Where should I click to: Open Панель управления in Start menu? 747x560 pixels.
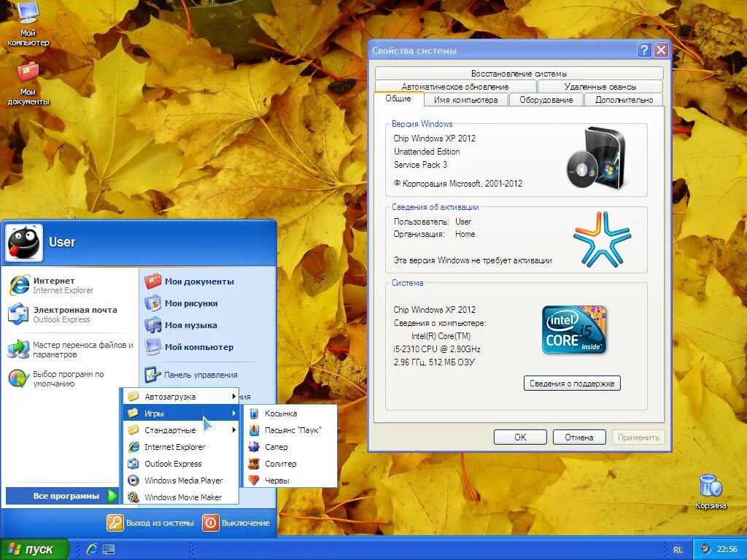click(191, 375)
